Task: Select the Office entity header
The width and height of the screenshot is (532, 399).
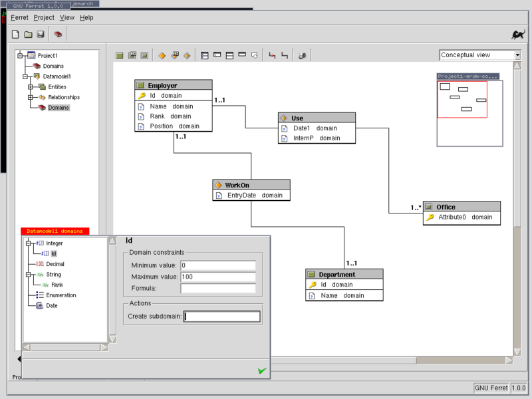Action: (462, 207)
